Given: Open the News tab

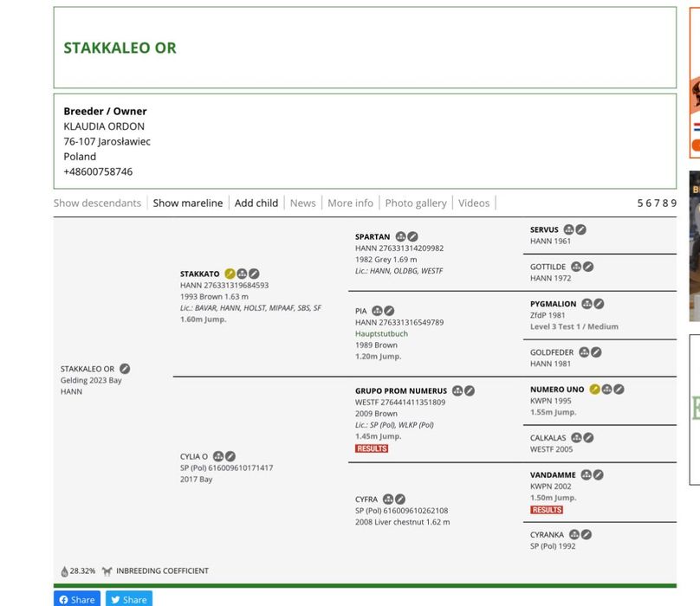Looking at the screenshot, I should pos(302,203).
